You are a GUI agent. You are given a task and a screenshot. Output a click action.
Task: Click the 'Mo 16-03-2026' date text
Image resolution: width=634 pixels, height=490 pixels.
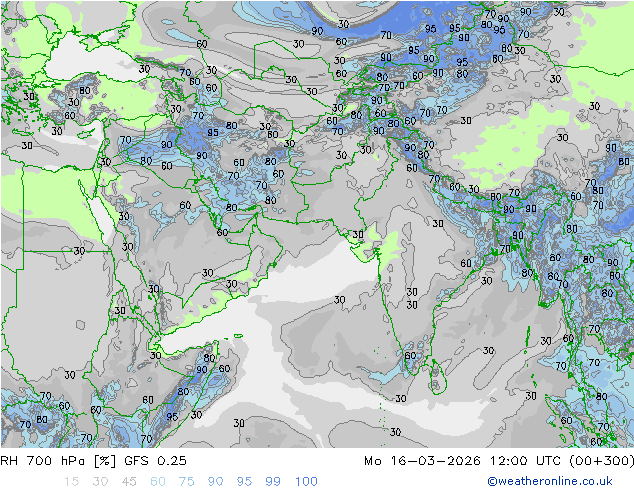click(423, 461)
